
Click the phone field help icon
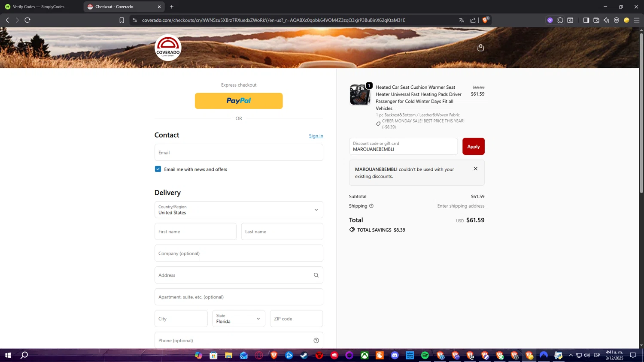coord(316,341)
